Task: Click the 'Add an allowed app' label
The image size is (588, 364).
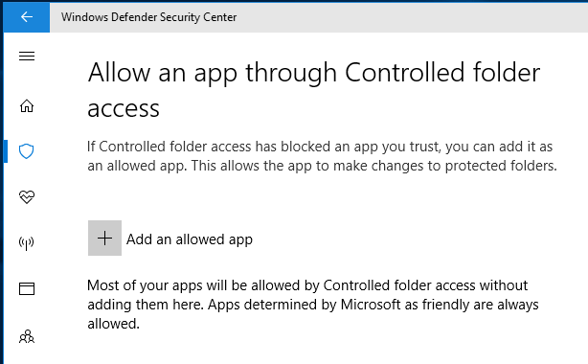Action: (x=190, y=239)
